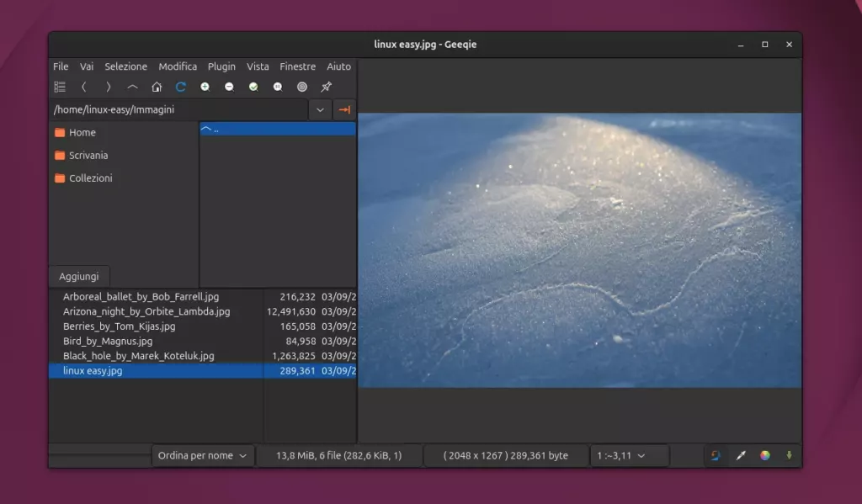Select file Arizona_night_by_Orbite_Lambda.jpg
Image resolution: width=862 pixels, height=504 pixels.
(146, 311)
